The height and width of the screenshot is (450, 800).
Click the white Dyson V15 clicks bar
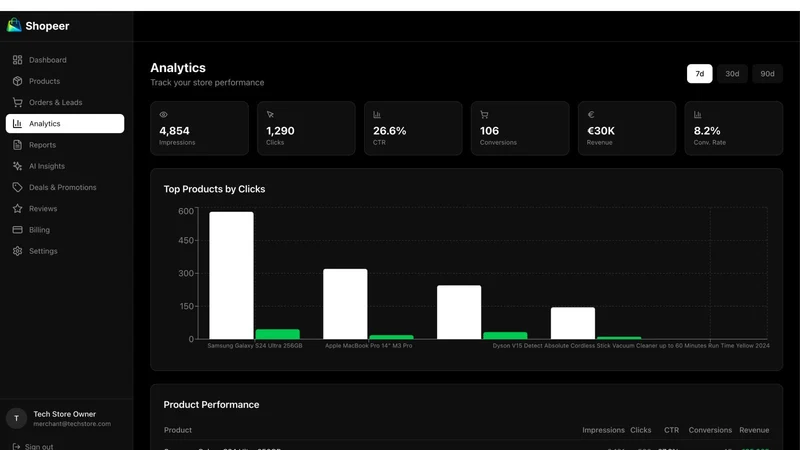pos(572,323)
